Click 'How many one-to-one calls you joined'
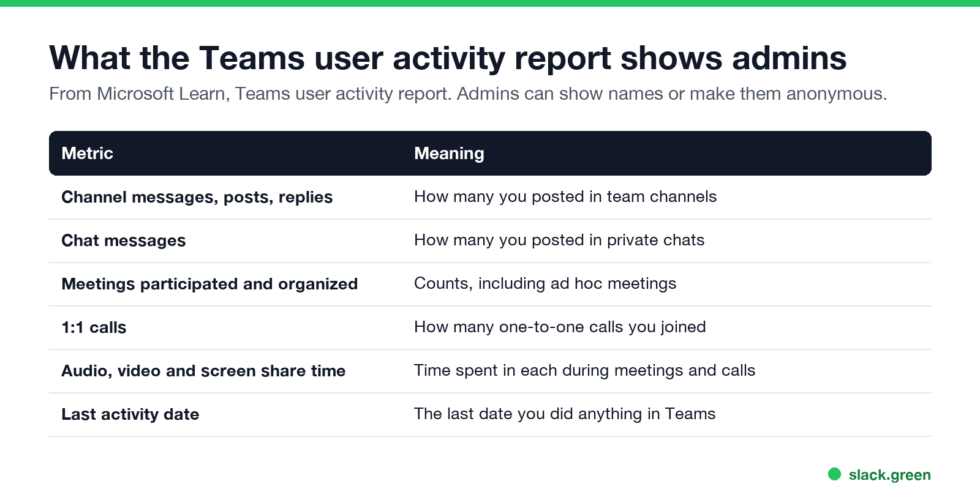Viewport: 980px width, 503px height. pyautogui.click(x=560, y=327)
